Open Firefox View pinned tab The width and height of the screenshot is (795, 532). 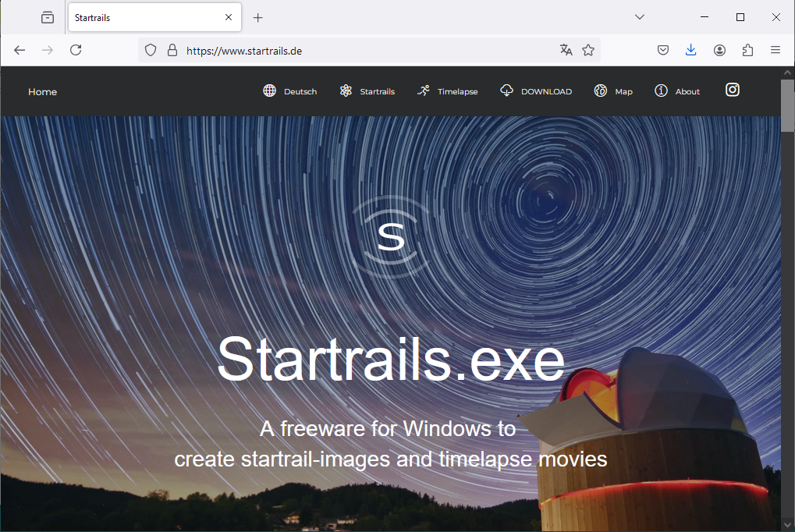[x=48, y=18]
